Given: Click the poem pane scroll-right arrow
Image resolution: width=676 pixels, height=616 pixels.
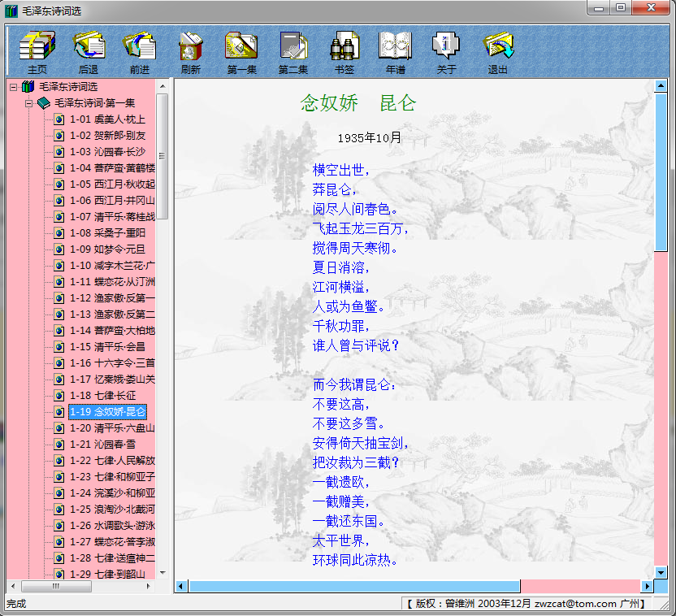Looking at the screenshot, I should click(647, 586).
